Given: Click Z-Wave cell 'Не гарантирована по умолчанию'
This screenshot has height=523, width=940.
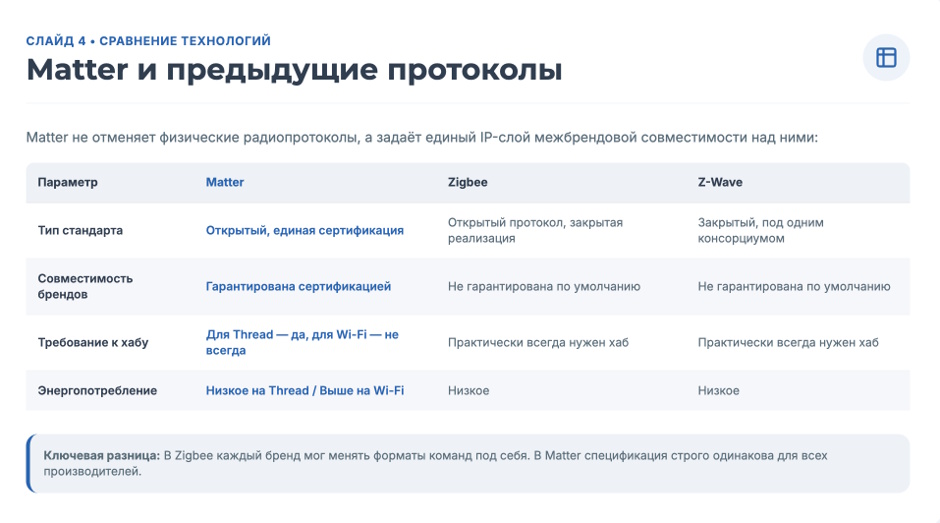Looking at the screenshot, I should (x=794, y=286).
